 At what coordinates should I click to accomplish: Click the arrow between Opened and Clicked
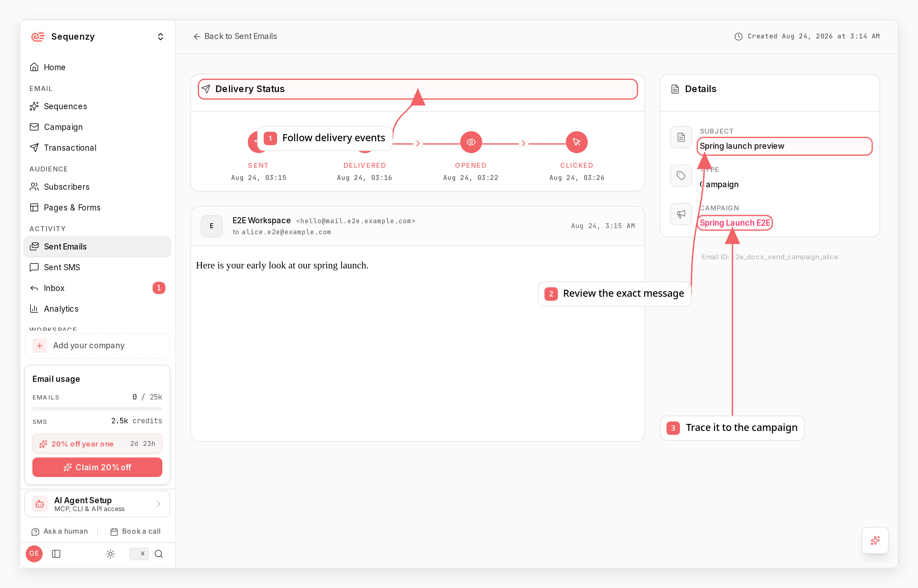pos(523,144)
